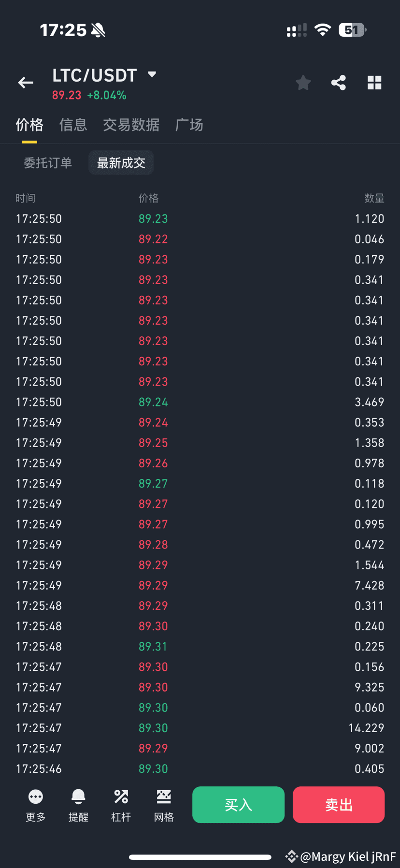
Task: Open the 更多 (More) menu icon
Action: tap(35, 804)
